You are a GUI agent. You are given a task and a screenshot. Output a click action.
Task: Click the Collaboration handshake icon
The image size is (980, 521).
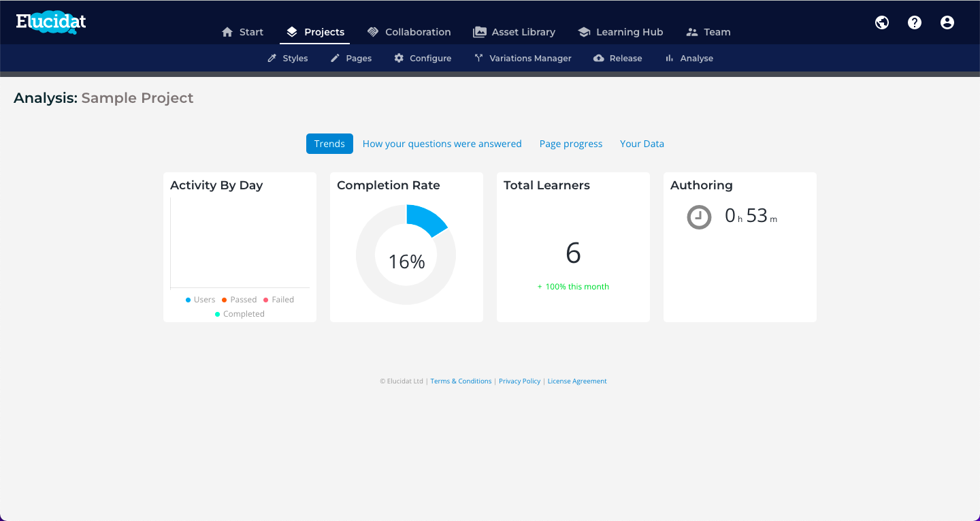click(x=373, y=32)
